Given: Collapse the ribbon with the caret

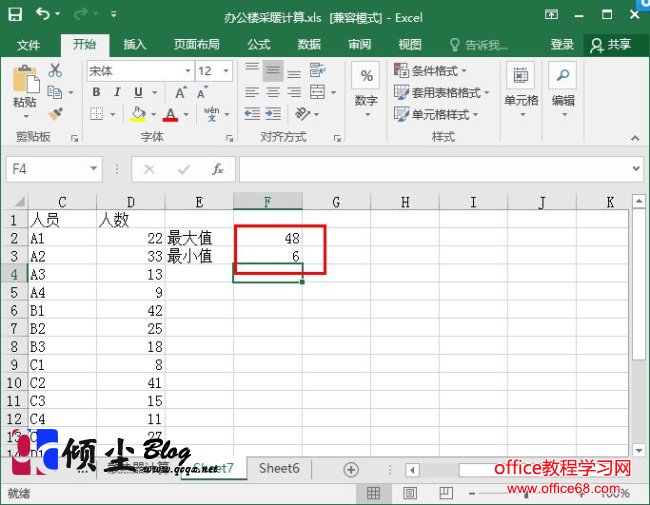Looking at the screenshot, I should 635,138.
